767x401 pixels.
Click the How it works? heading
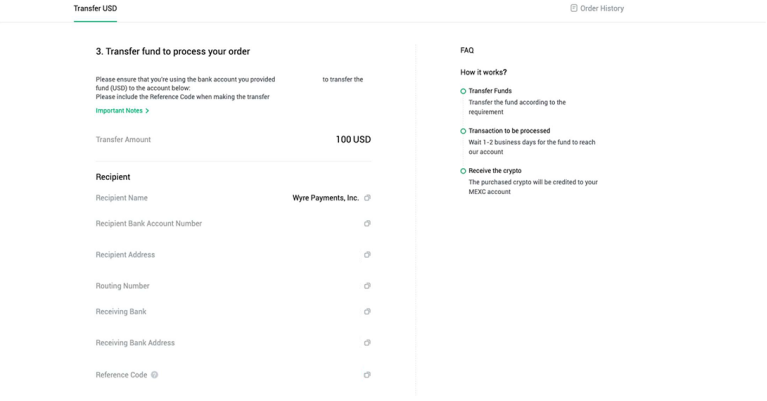click(483, 72)
